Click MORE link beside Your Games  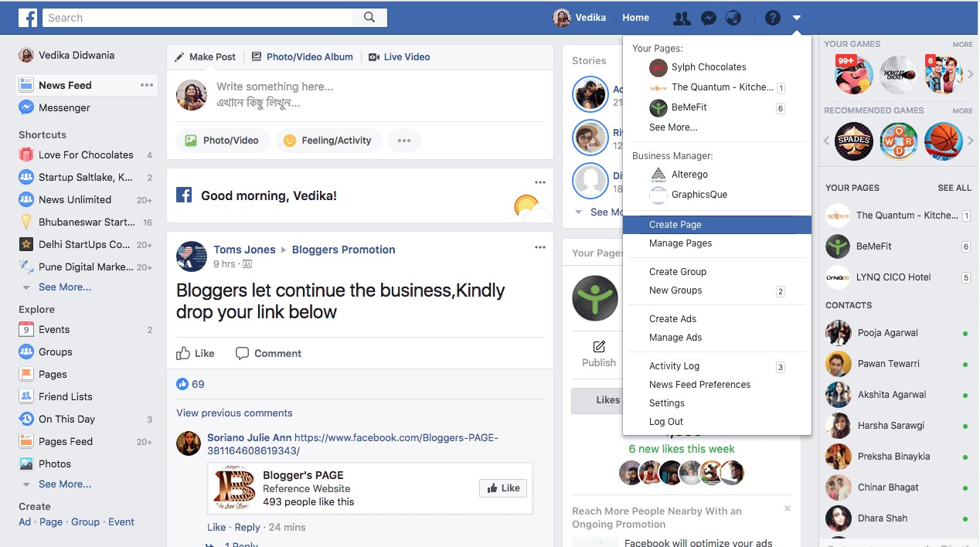[962, 45]
